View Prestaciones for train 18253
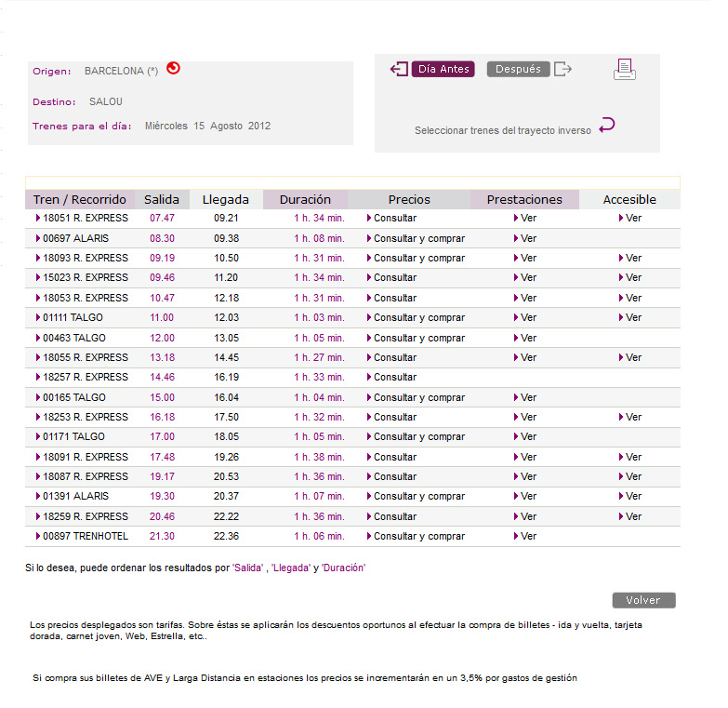Screen dimensions: 728x708 pyautogui.click(x=525, y=417)
